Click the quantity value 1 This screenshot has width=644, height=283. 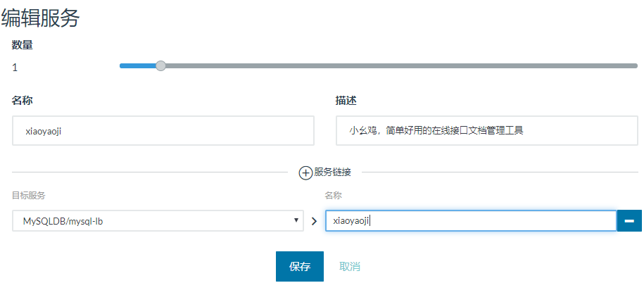tap(15, 68)
